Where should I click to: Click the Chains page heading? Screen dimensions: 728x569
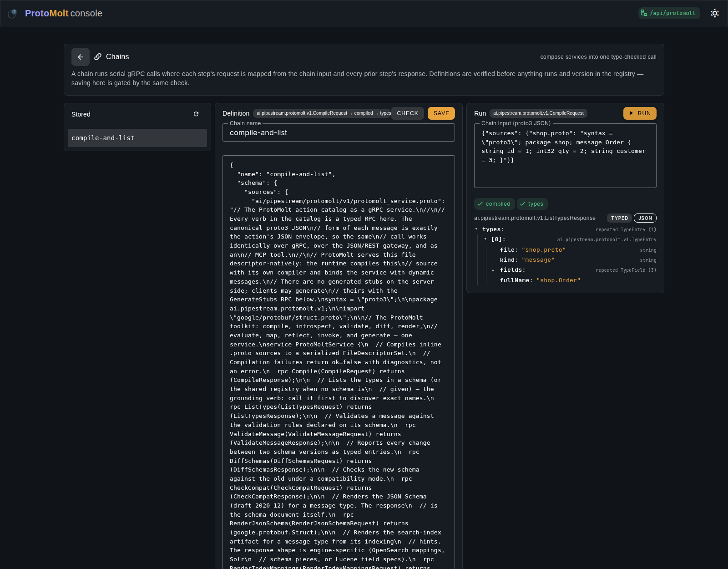(117, 57)
